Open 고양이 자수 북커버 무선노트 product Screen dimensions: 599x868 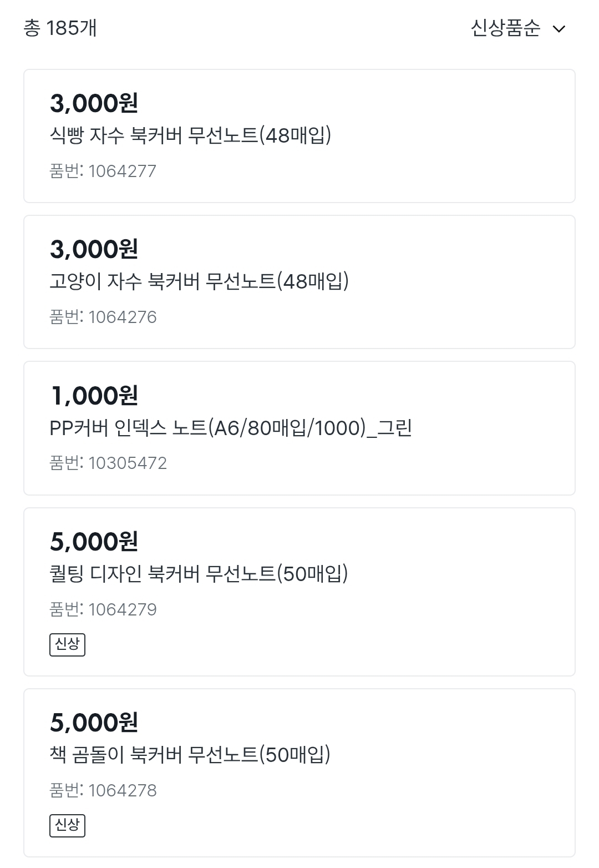tap(199, 281)
